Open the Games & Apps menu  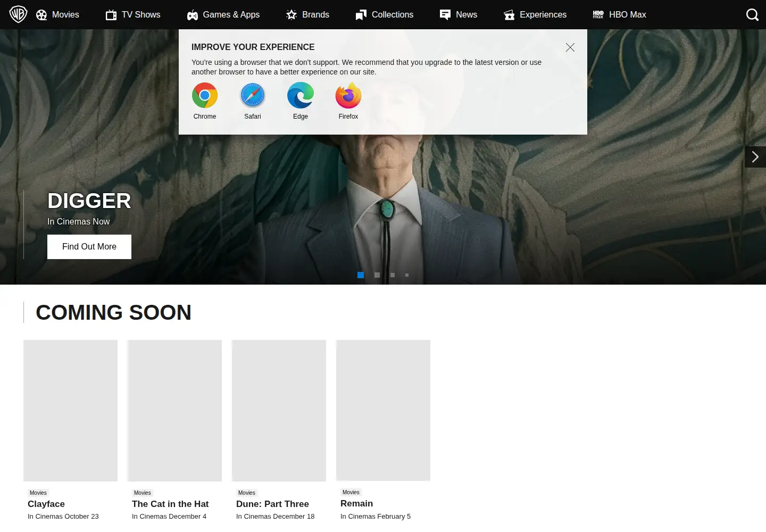[x=231, y=15]
